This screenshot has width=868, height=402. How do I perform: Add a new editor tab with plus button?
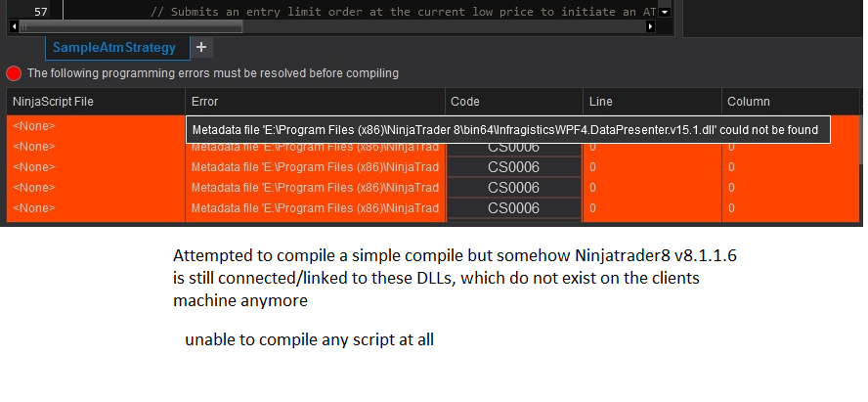[x=201, y=47]
